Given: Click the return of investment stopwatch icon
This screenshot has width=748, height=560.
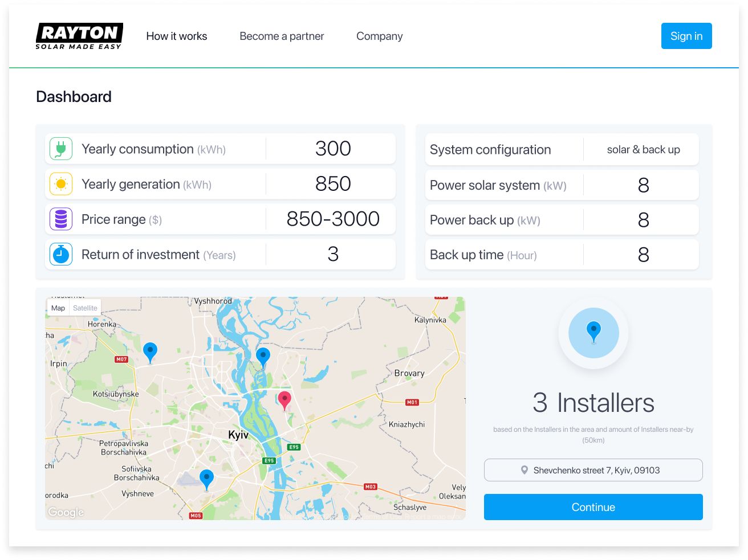Looking at the screenshot, I should tap(60, 254).
